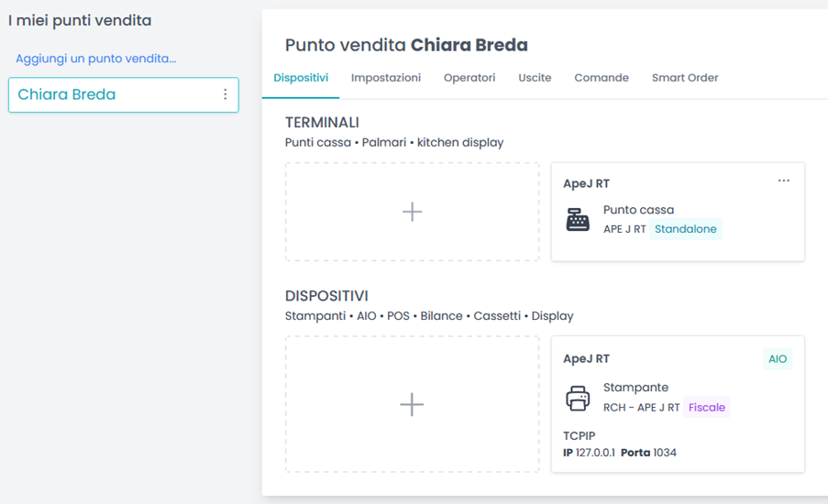Click the AIO badge on the printer card
The height and width of the screenshot is (504, 828).
[x=778, y=359]
